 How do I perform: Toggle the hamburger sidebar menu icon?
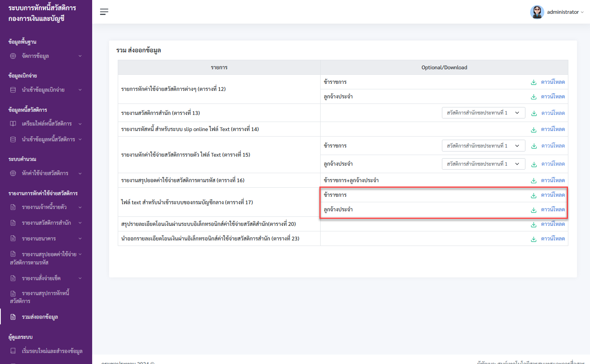click(104, 12)
